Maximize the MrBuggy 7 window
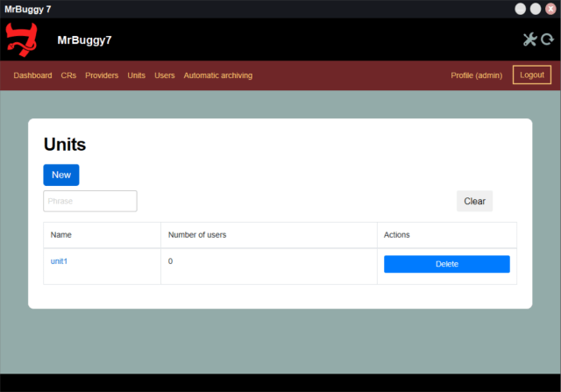 [x=535, y=9]
